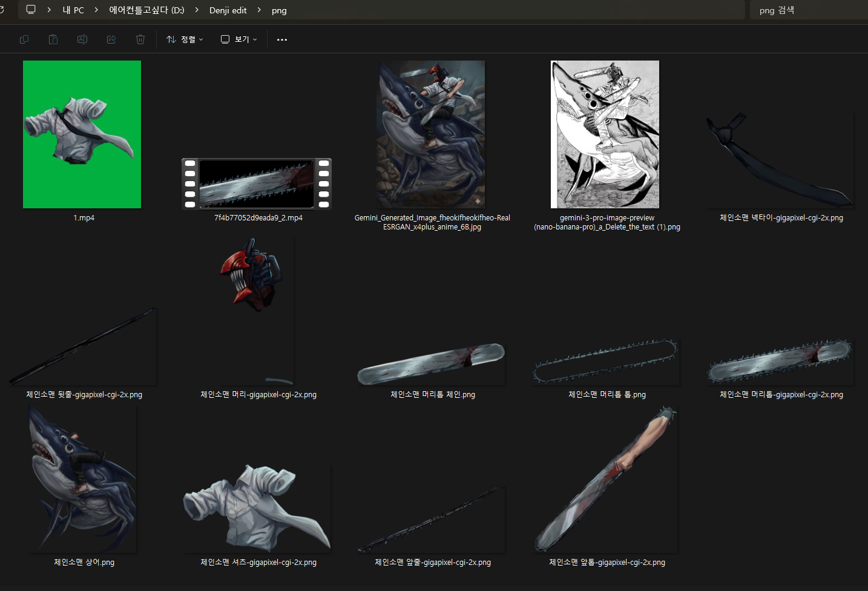
Task: Select the Gemini_Generated_Image color shark-rider thumbnail
Action: [x=430, y=134]
